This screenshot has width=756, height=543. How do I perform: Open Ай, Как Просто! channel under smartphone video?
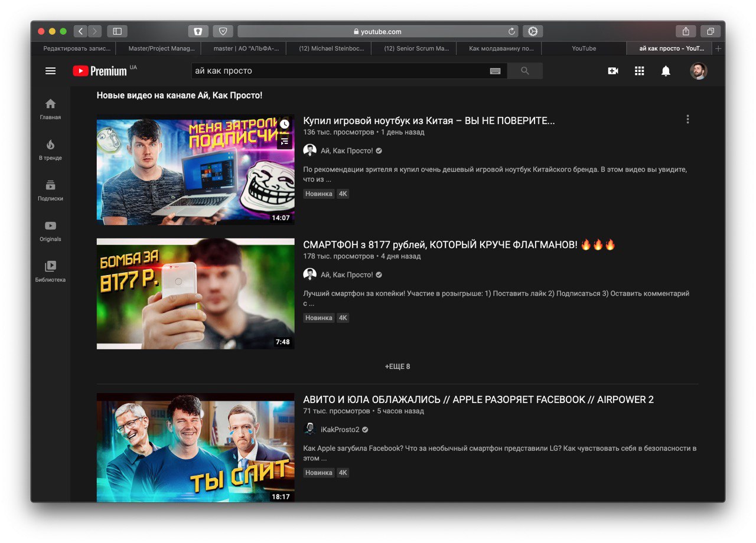coord(347,274)
